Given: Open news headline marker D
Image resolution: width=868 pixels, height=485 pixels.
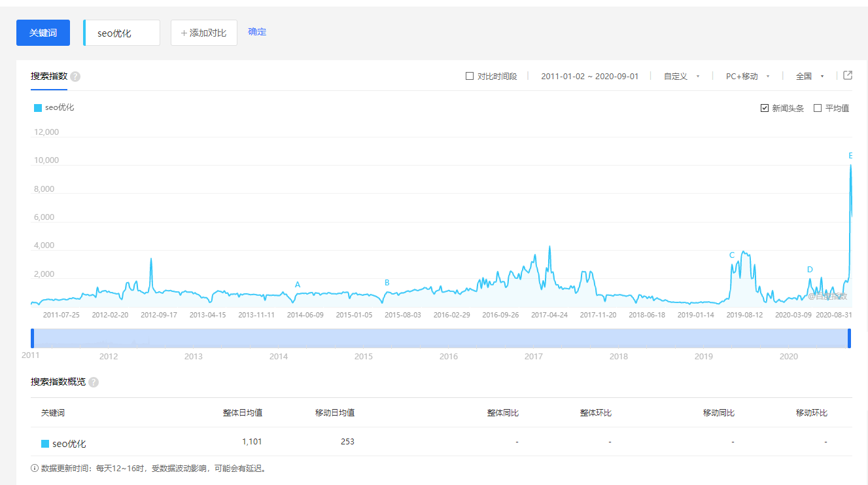Looking at the screenshot, I should pyautogui.click(x=810, y=270).
